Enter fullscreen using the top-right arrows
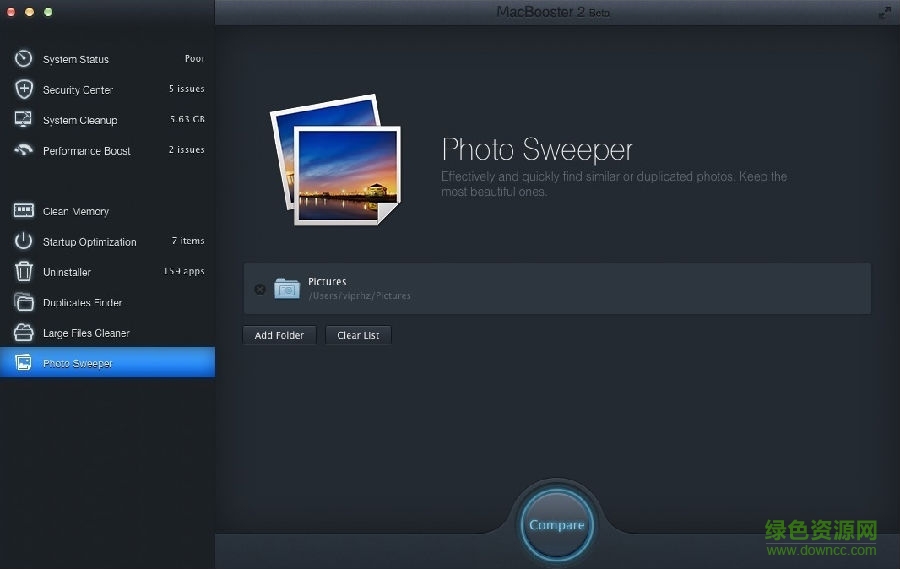Viewport: 900px width, 569px height. (x=884, y=12)
